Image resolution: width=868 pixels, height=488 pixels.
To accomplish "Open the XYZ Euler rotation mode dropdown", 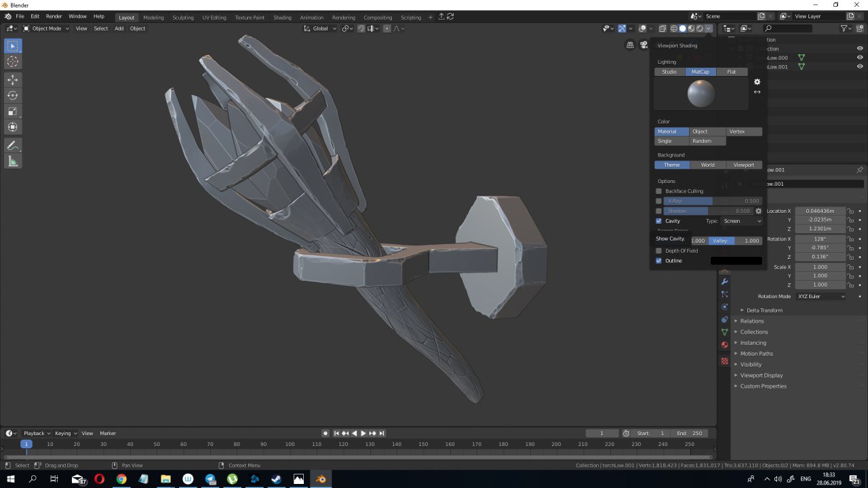I will (821, 296).
